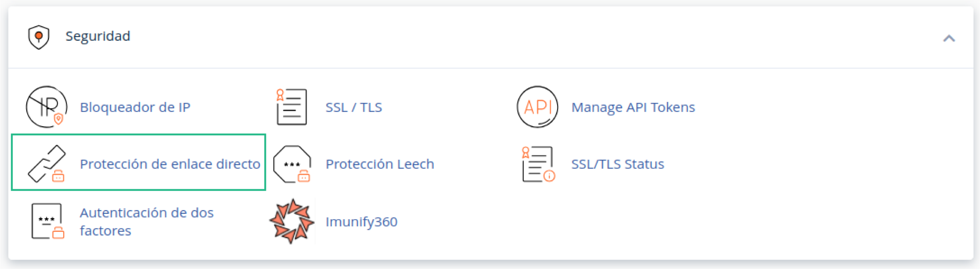Click the Protección Leech icon
This screenshot has width=980, height=269.
[292, 164]
